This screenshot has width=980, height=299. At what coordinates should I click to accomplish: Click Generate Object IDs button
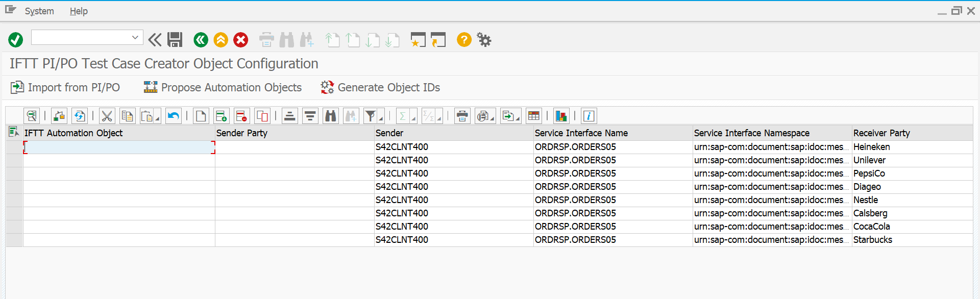click(380, 88)
